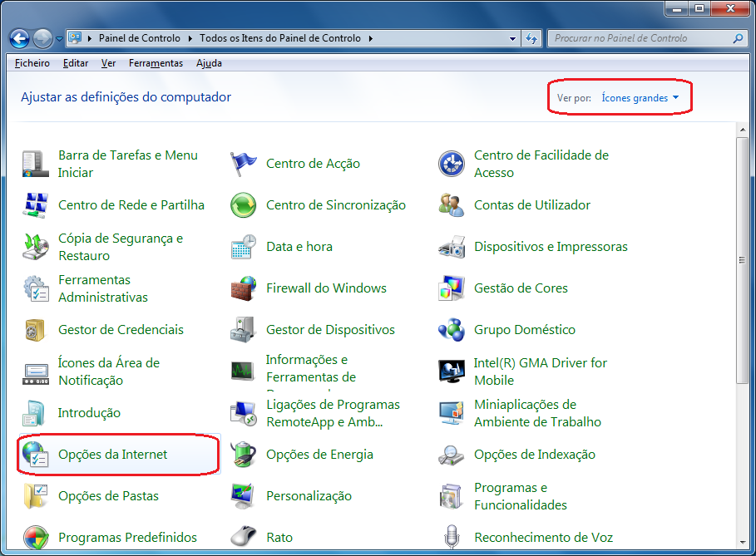Open the address bar history dropdown arrow
This screenshot has width=756, height=556.
[514, 38]
